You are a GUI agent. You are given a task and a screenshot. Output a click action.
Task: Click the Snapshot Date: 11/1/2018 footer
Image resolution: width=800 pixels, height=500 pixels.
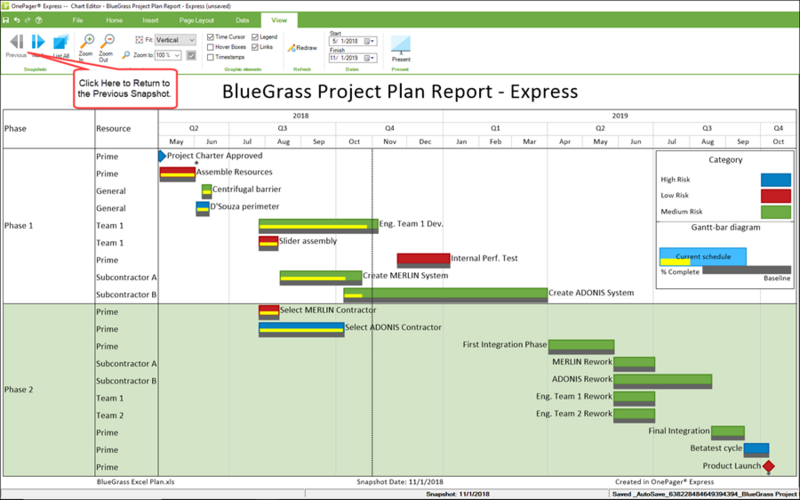(400, 482)
